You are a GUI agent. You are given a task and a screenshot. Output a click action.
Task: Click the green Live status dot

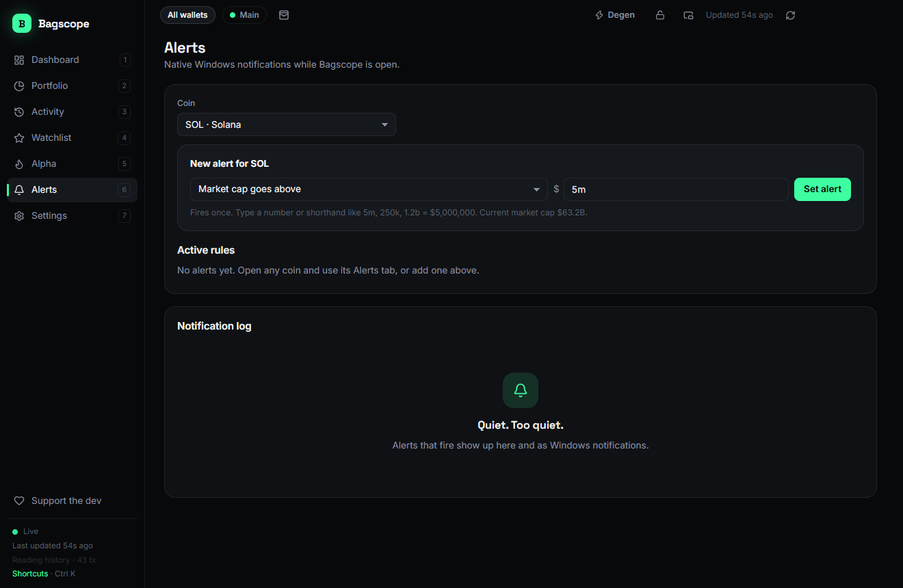click(x=15, y=531)
